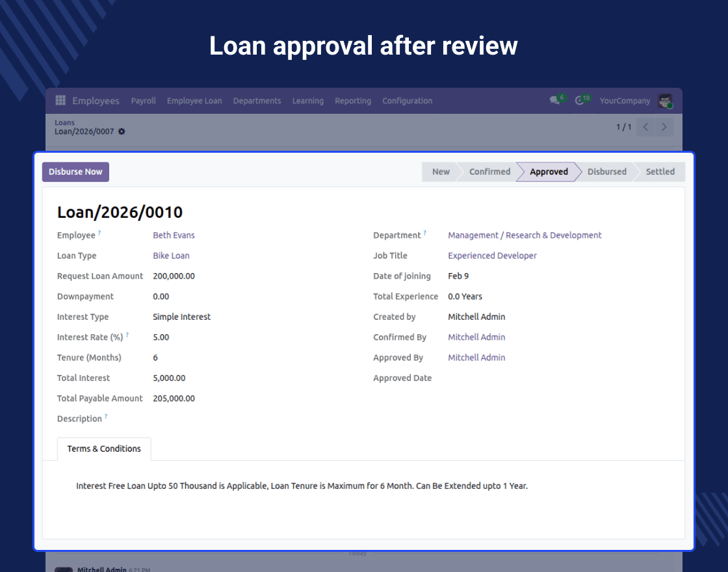Click the Downpayment value 0.00
This screenshot has width=728, height=572.
point(161,296)
